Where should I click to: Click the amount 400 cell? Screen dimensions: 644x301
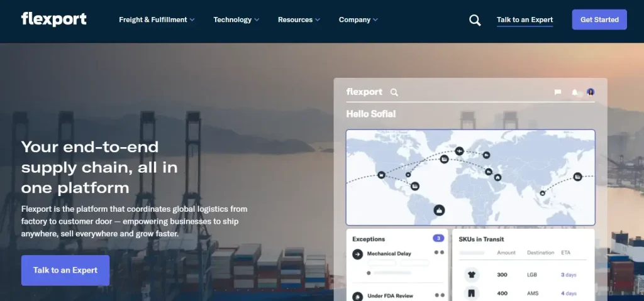(502, 293)
